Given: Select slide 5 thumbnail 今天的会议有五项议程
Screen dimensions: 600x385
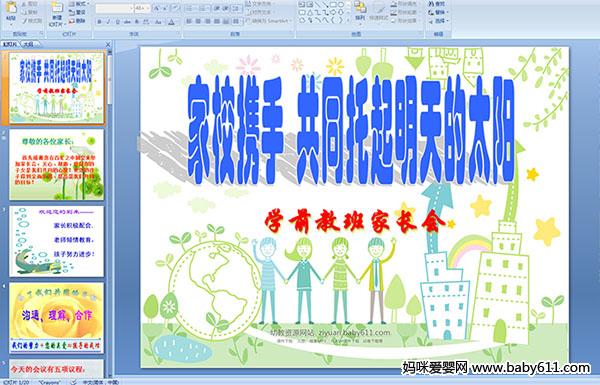Looking at the screenshot, I should click(56, 368).
